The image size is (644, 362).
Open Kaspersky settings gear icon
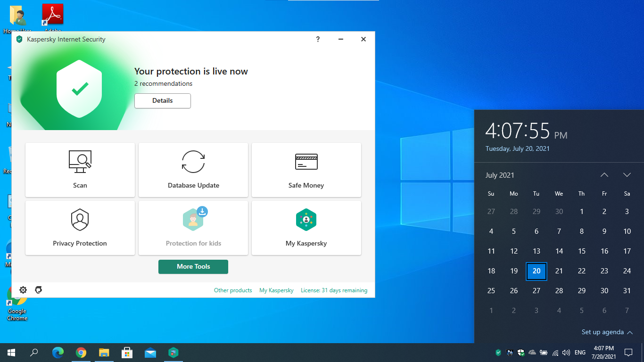23,290
